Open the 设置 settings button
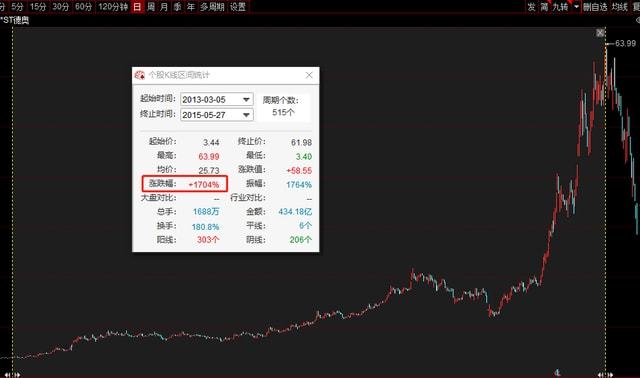This screenshot has height=378, width=640. pyautogui.click(x=238, y=7)
